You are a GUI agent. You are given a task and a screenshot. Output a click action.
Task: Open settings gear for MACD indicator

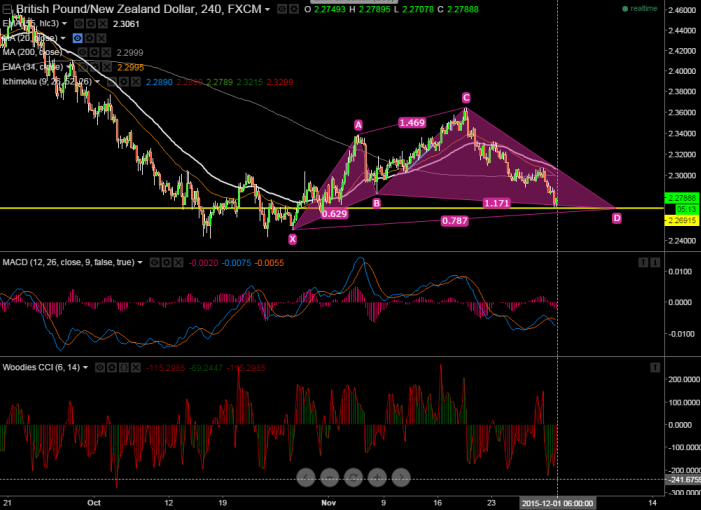(x=166, y=262)
